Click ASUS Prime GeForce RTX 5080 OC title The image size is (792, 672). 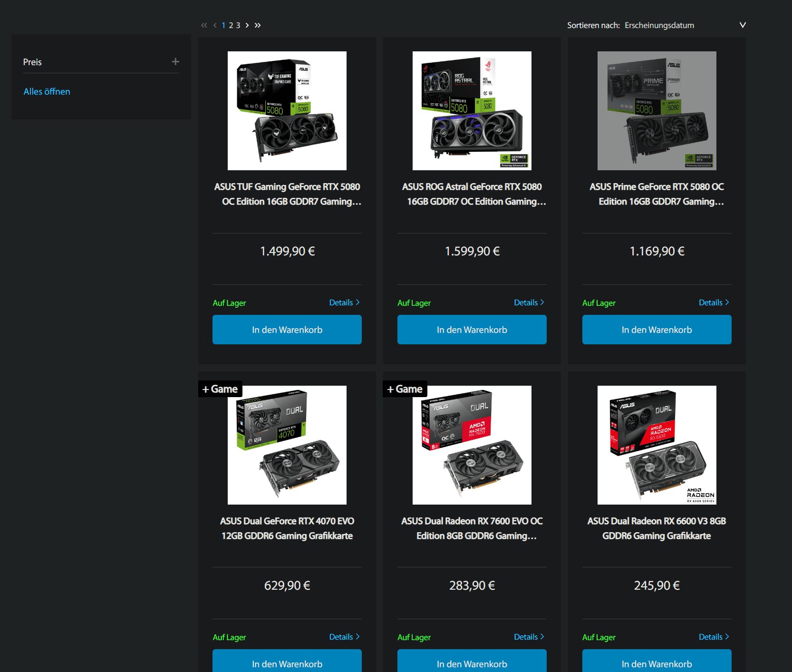coord(657,194)
